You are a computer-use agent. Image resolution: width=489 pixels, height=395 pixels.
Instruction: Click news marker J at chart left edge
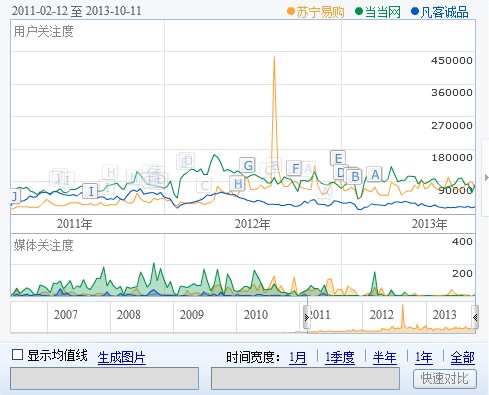tap(15, 196)
